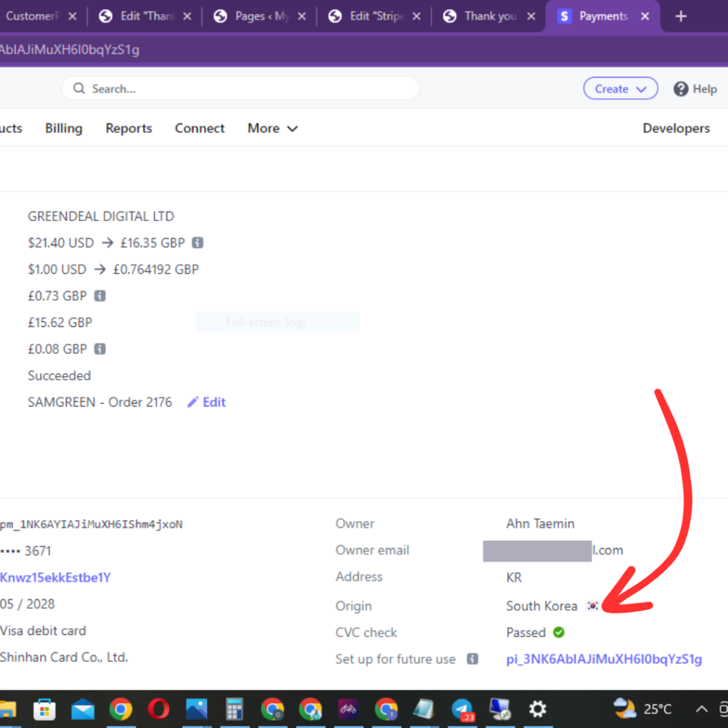Open the Reports menu

pos(129,128)
